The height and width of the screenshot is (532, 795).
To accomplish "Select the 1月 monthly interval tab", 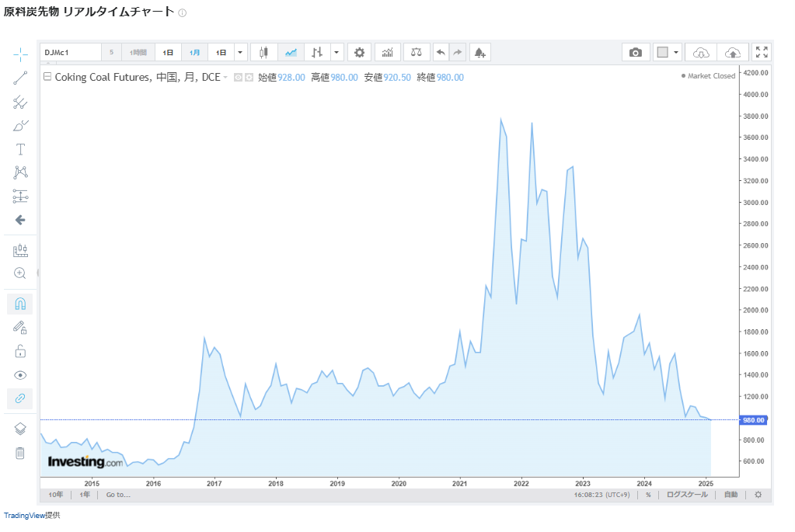I will (194, 53).
